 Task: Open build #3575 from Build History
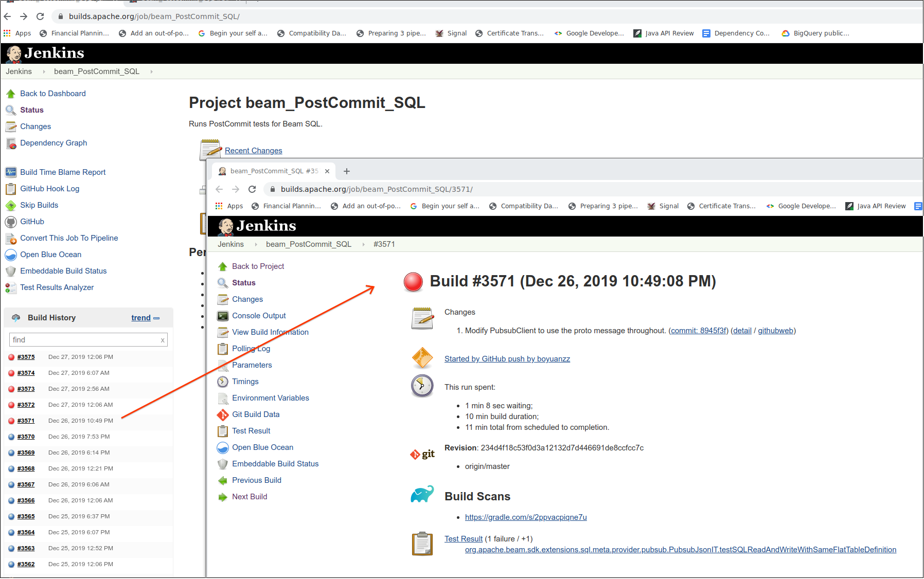26,357
